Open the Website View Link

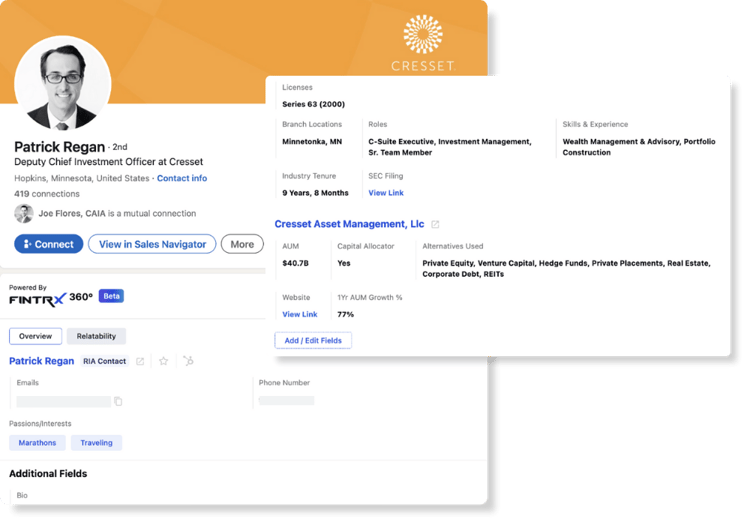(300, 314)
